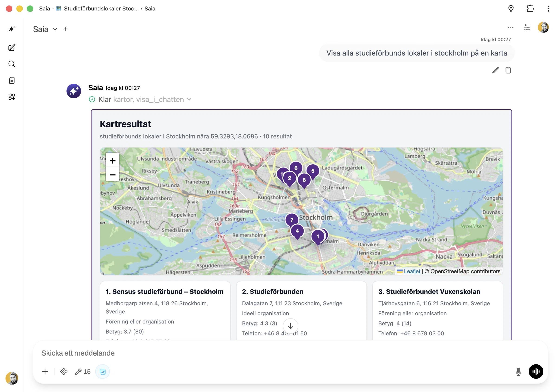Expand the 'Klar kartor, visa_i_chatten' status

[x=140, y=100]
